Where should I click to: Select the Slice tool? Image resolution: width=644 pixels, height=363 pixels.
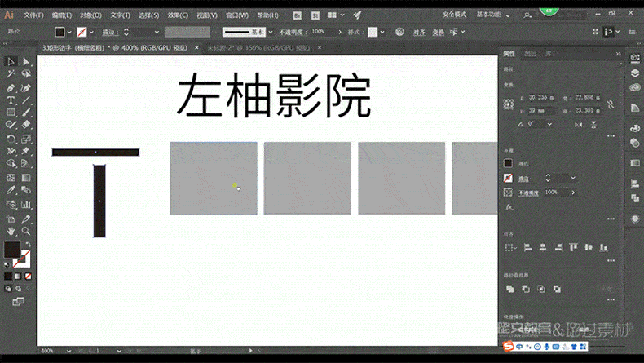[26, 219]
